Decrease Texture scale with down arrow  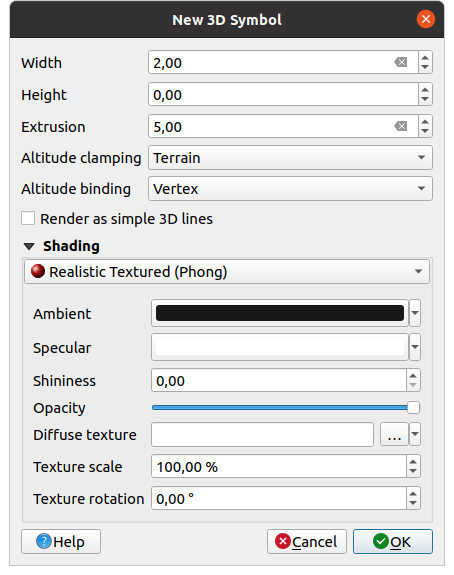click(x=413, y=471)
